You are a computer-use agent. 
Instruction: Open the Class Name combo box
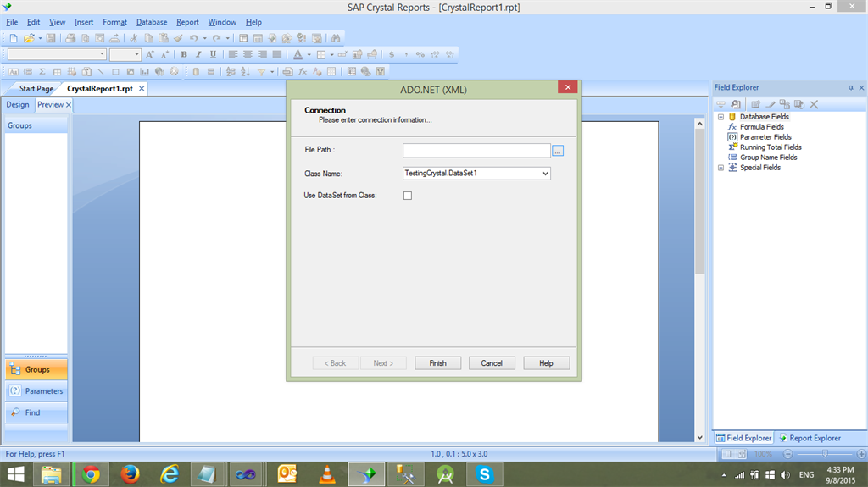(476, 174)
